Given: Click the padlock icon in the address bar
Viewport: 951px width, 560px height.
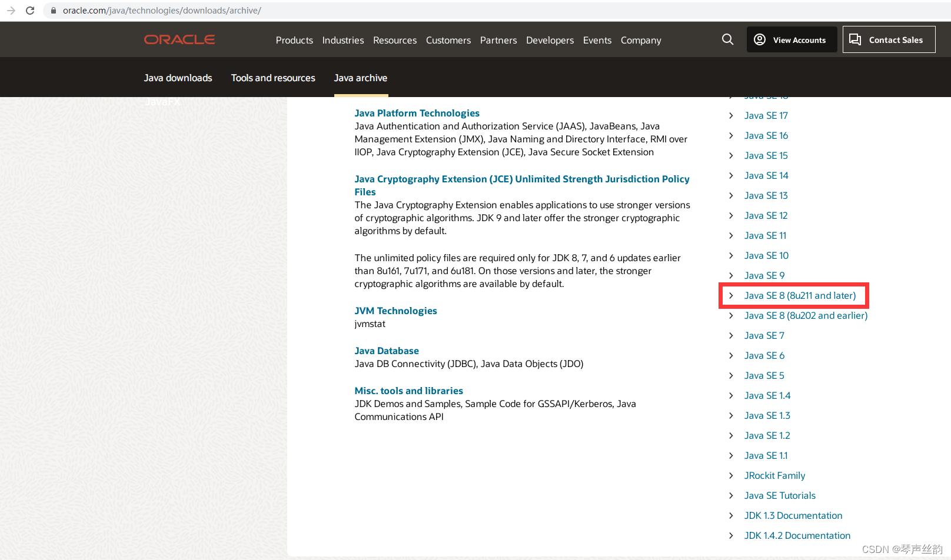Looking at the screenshot, I should (x=52, y=10).
